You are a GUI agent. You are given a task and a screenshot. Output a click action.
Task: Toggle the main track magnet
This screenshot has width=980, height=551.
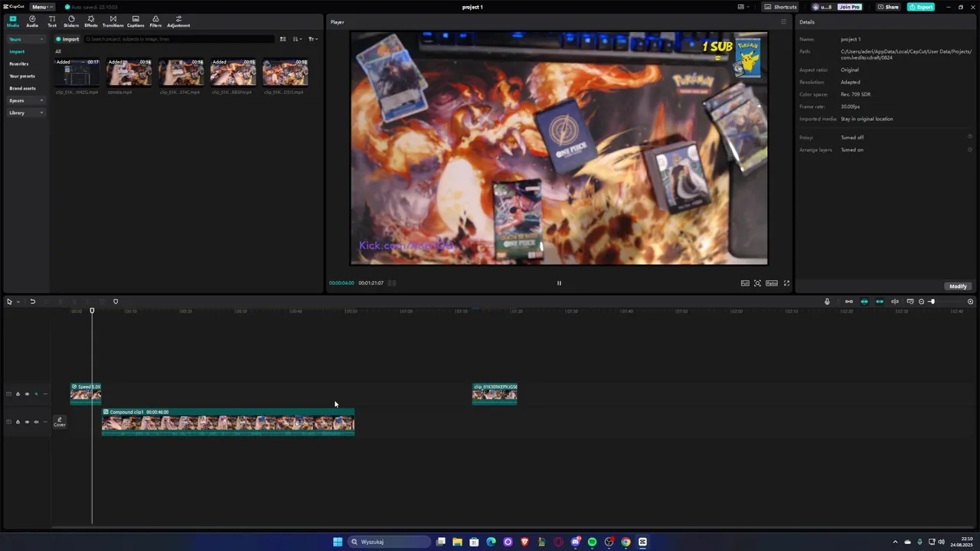(x=849, y=302)
